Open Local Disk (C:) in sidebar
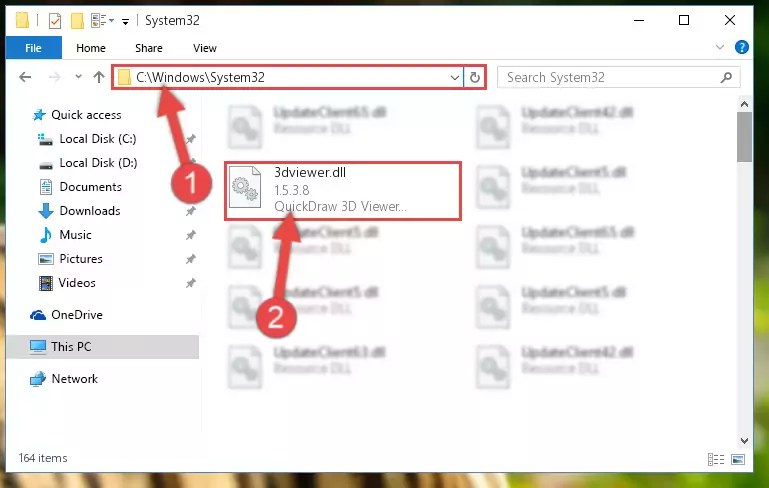 98,139
